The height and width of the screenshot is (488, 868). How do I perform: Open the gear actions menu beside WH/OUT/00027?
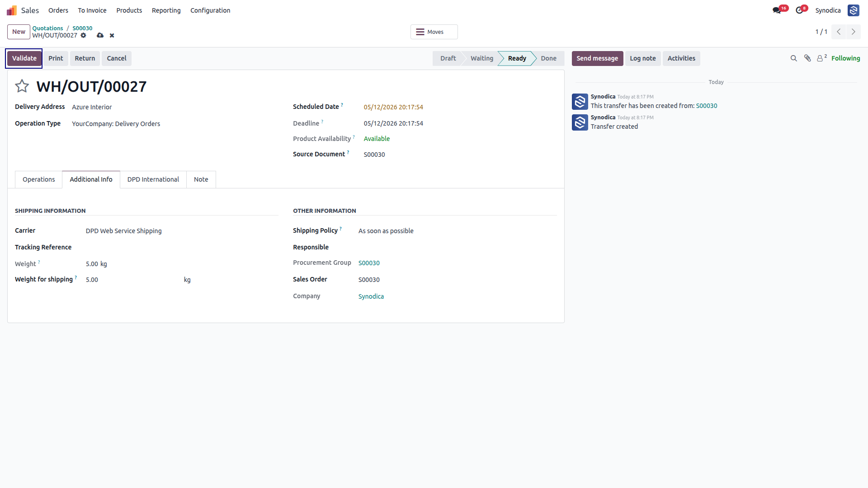pyautogui.click(x=84, y=35)
